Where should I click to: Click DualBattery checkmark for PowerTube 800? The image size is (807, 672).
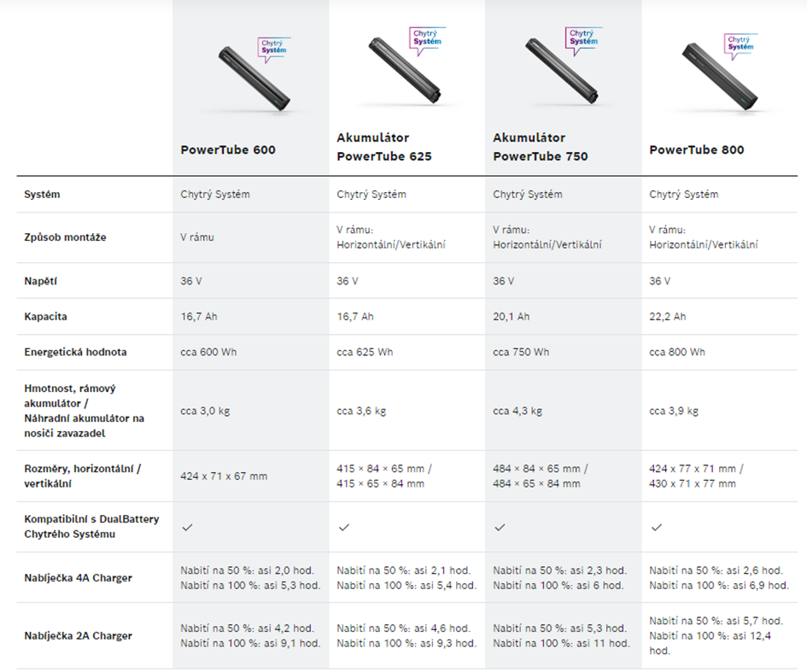pyautogui.click(x=657, y=527)
